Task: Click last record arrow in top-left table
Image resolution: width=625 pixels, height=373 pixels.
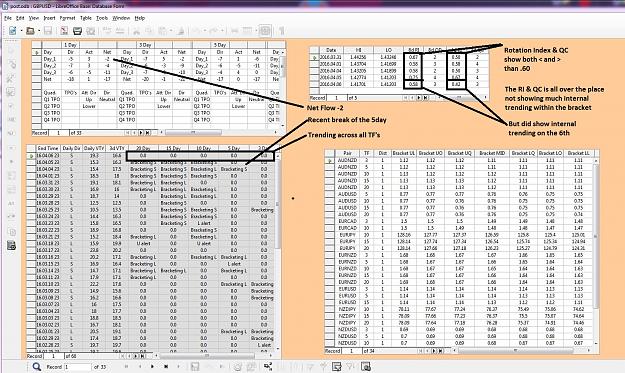Action: 147,133
